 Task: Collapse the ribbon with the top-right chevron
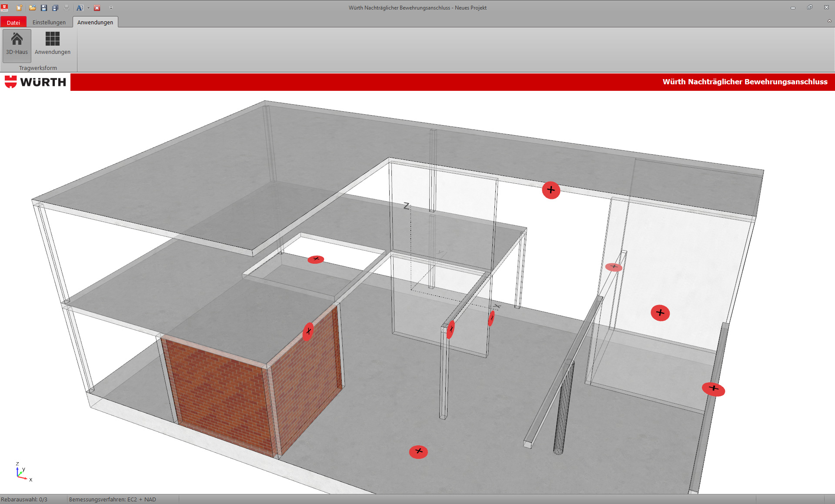(829, 21)
